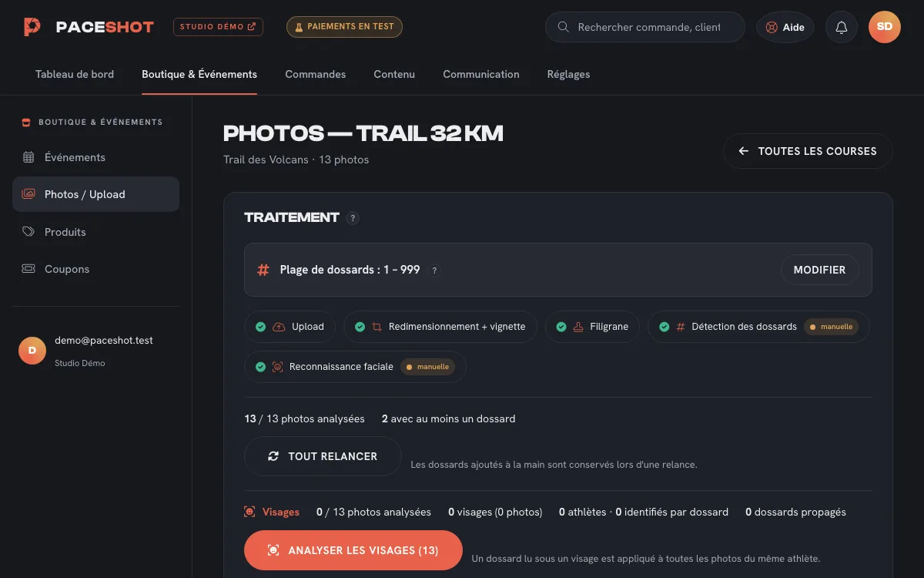
Task: Click the crop icon in the Redimensionnement chip
Action: [377, 327]
